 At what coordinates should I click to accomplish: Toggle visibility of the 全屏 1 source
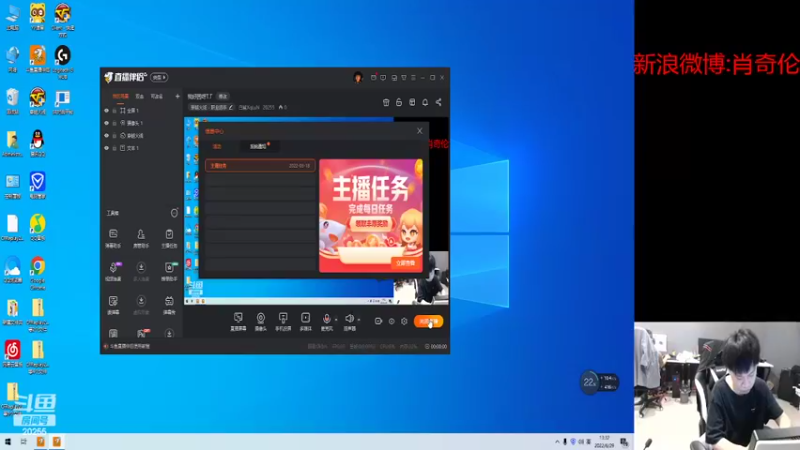coord(107,110)
